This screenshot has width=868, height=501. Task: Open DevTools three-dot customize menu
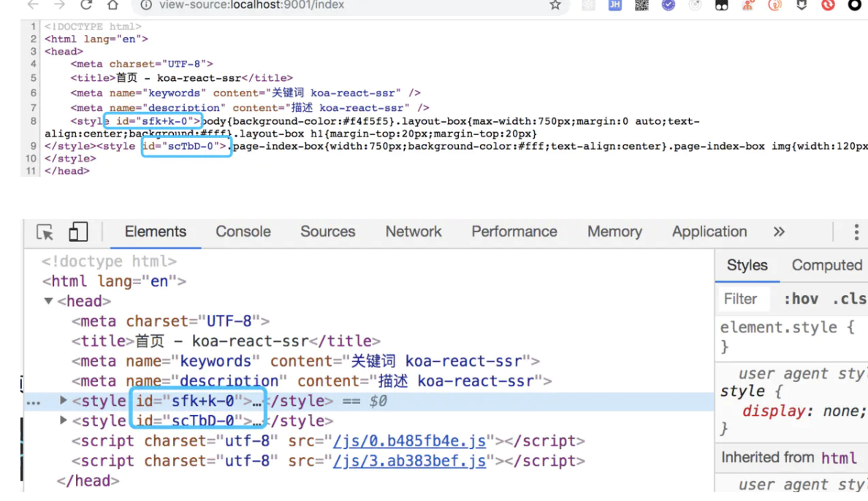coord(856,232)
